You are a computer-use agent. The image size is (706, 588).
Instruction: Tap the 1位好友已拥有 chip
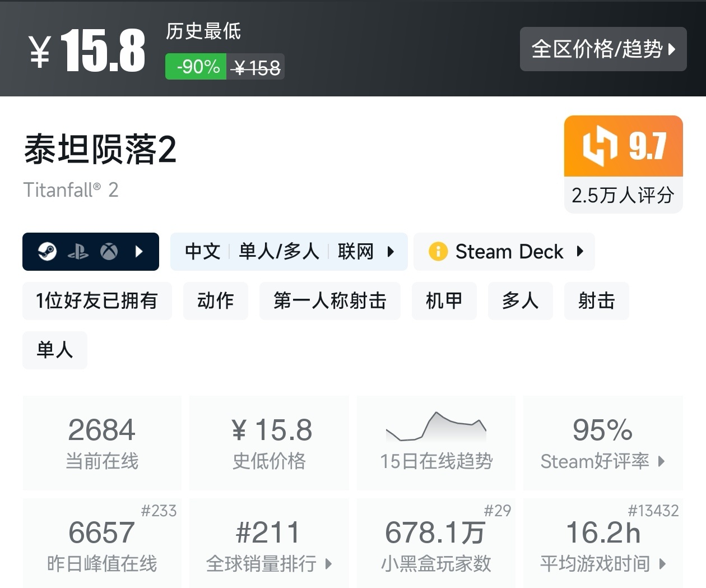coord(97,301)
